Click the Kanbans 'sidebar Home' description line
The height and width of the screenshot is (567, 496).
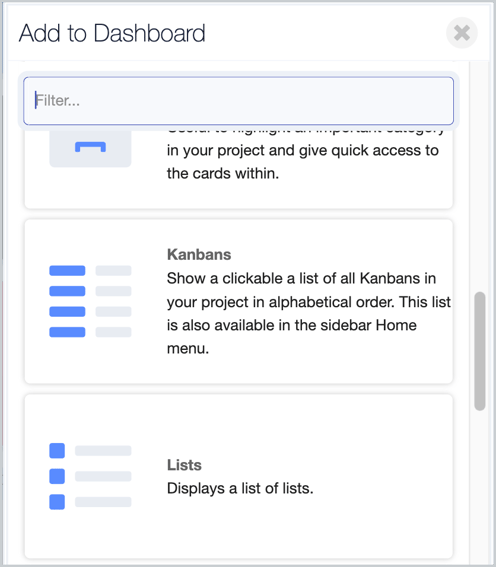(x=292, y=325)
